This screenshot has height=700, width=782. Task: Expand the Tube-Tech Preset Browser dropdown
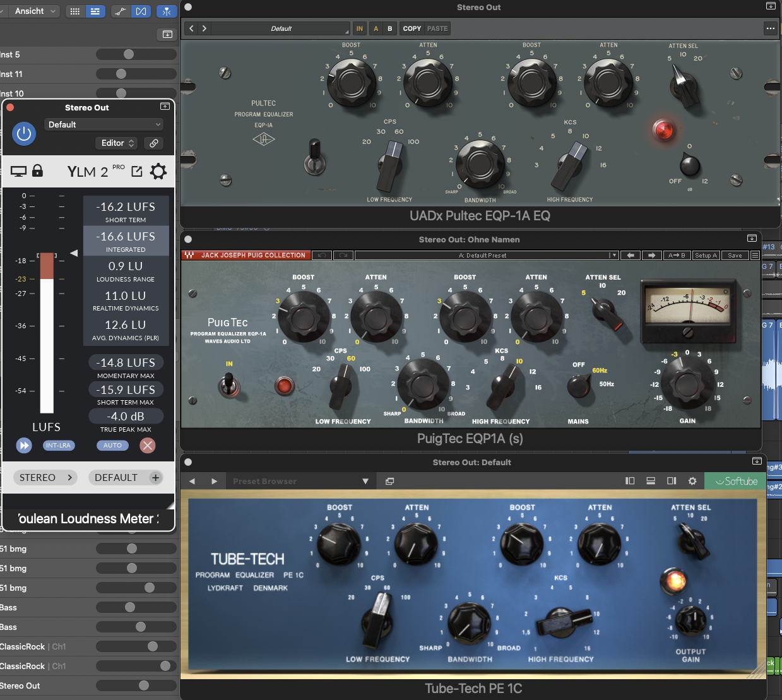click(x=365, y=481)
